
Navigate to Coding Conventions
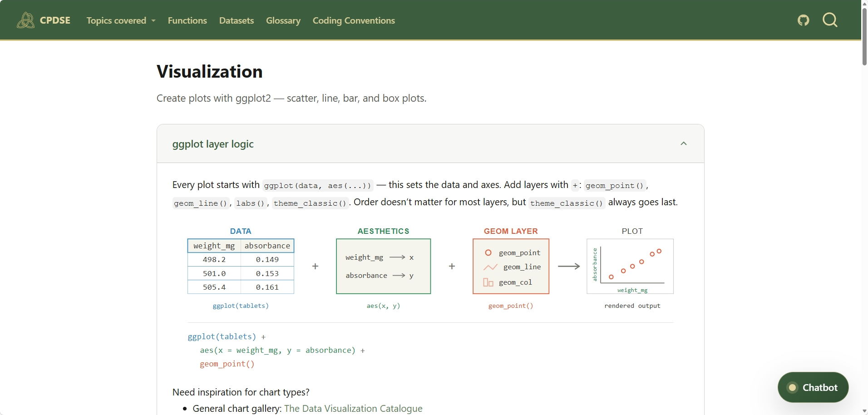354,20
